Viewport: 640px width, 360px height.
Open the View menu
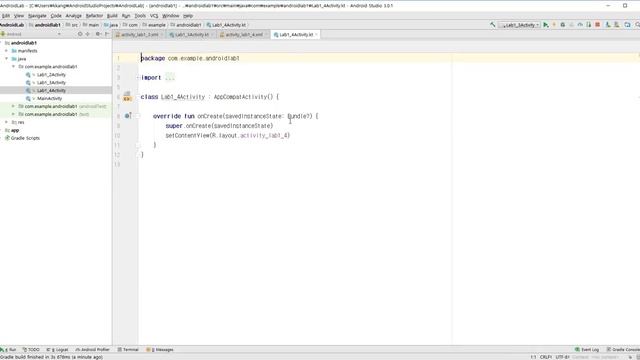tap(19, 16)
